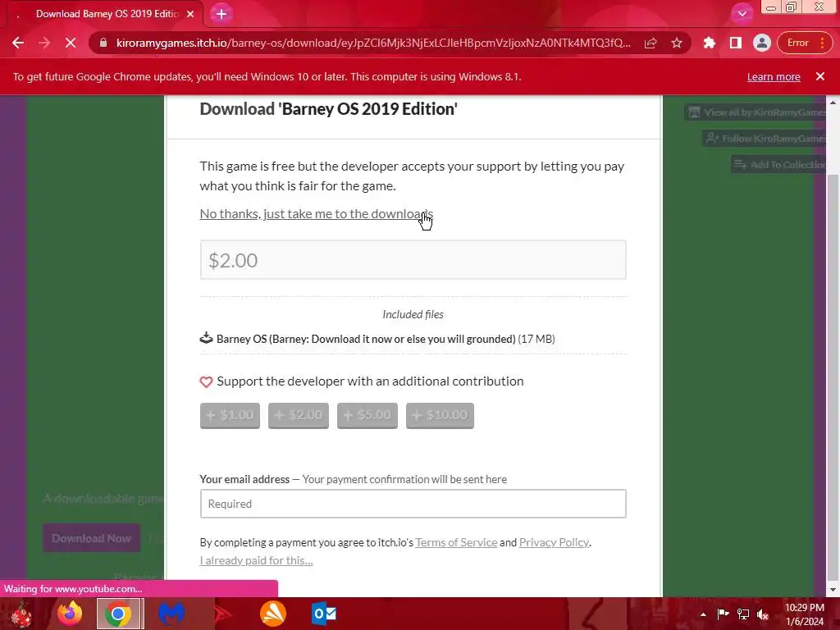Click the Chrome Error update button
840x630 pixels.
(x=804, y=43)
